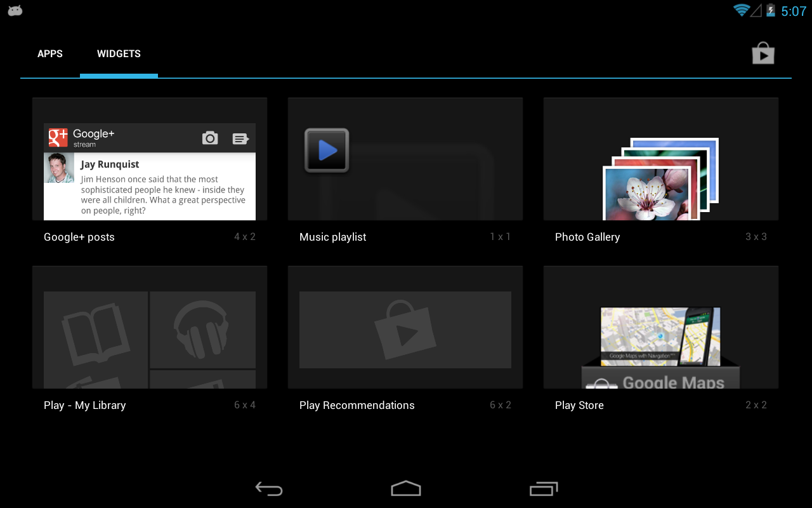
Task: Tap the Google+ logo icon
Action: [58, 138]
